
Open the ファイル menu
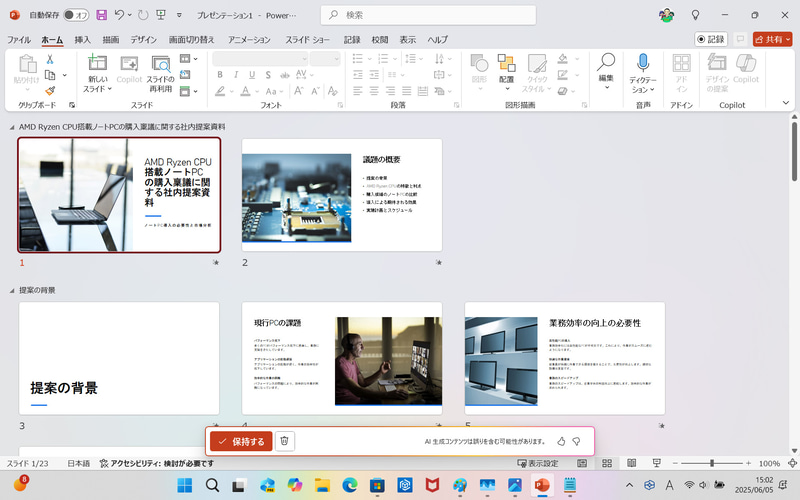click(x=19, y=40)
